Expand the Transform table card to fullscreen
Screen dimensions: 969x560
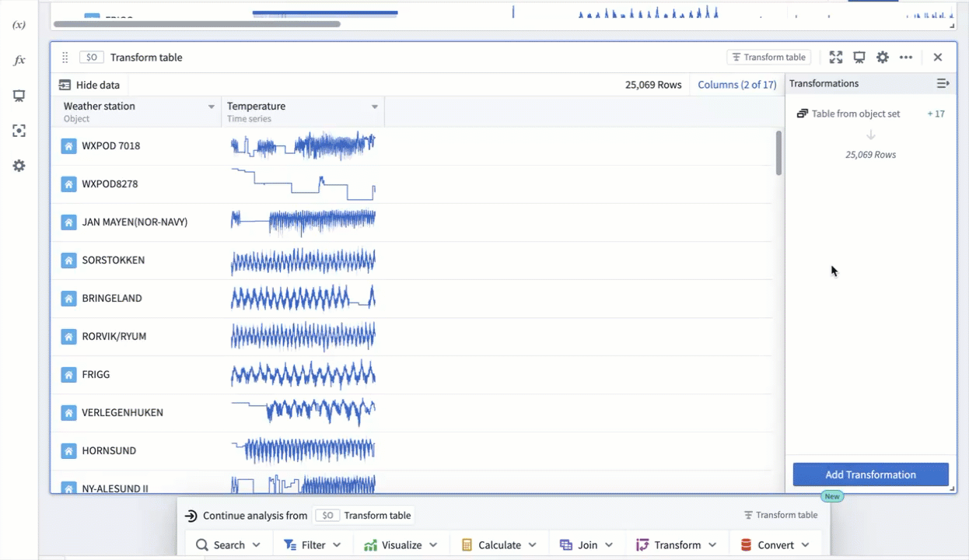pos(836,58)
